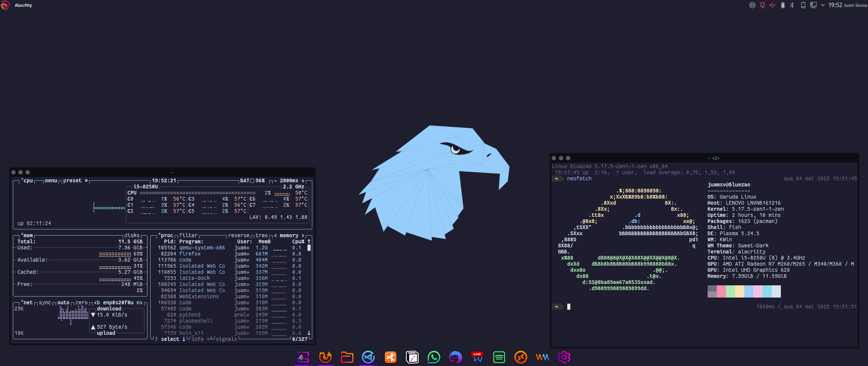Toggle tree view in proc panel
Viewport: 868px width, 366px height.
(261, 235)
